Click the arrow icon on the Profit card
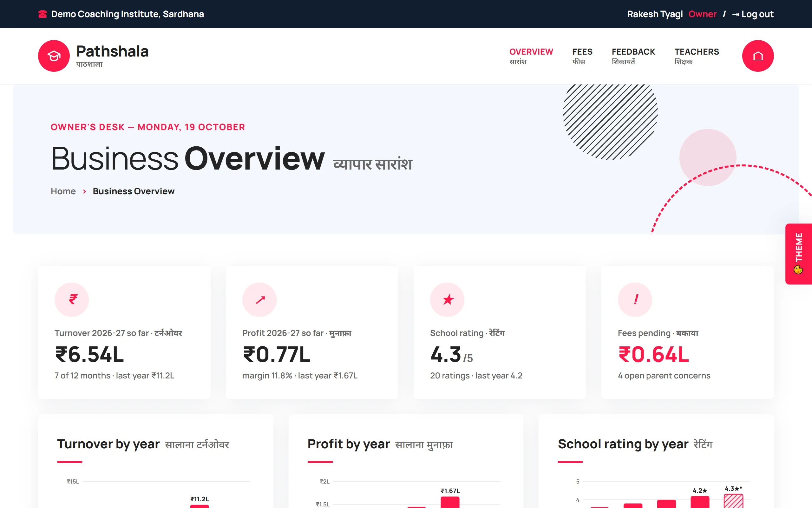The width and height of the screenshot is (812, 508). point(259,299)
